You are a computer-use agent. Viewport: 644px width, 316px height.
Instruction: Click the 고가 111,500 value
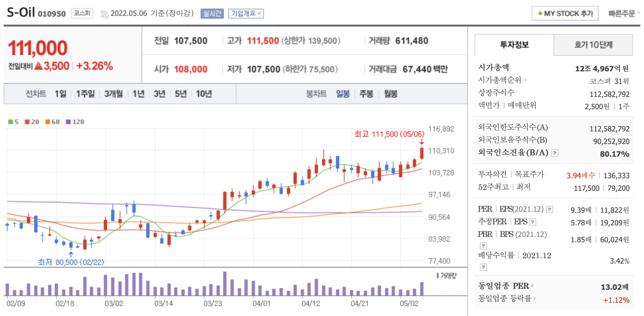point(263,41)
